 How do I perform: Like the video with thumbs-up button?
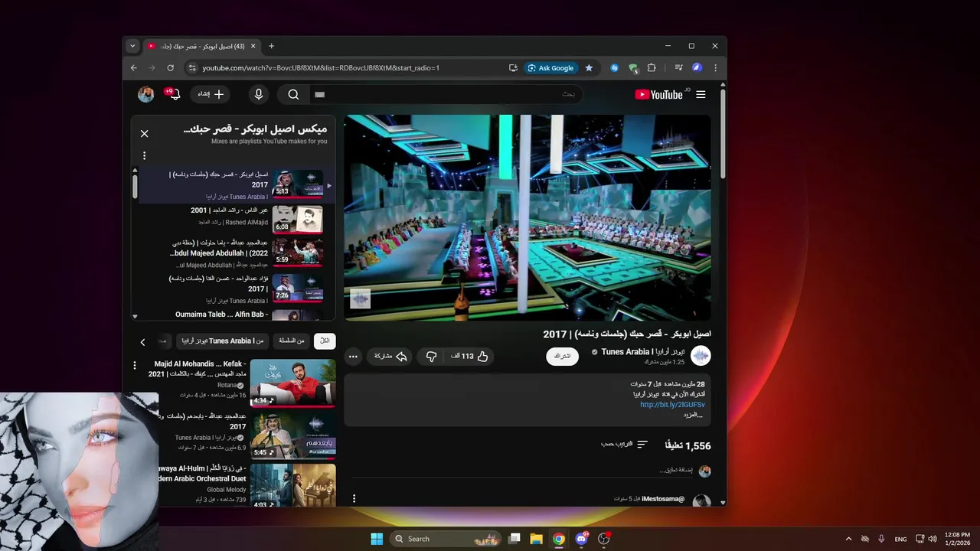[469, 357]
